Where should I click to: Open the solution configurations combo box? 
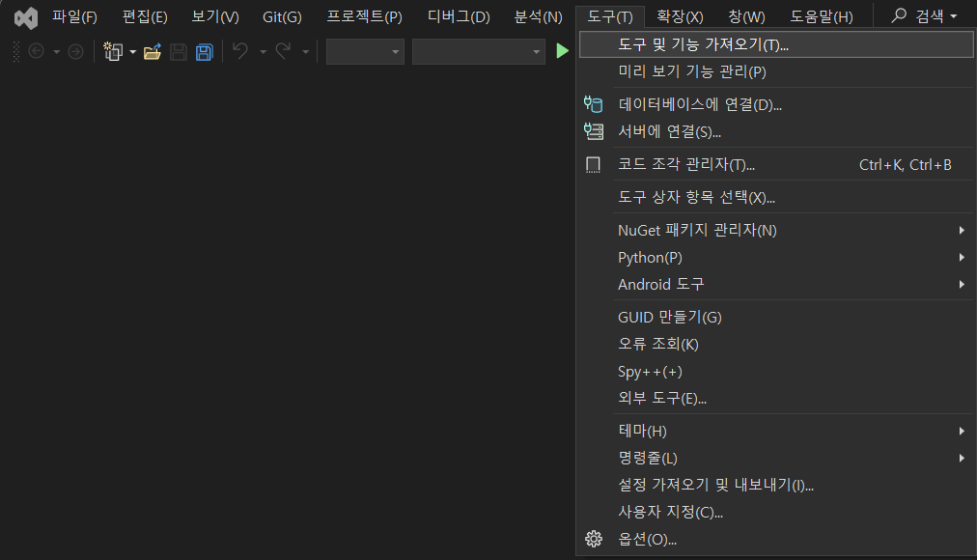365,52
